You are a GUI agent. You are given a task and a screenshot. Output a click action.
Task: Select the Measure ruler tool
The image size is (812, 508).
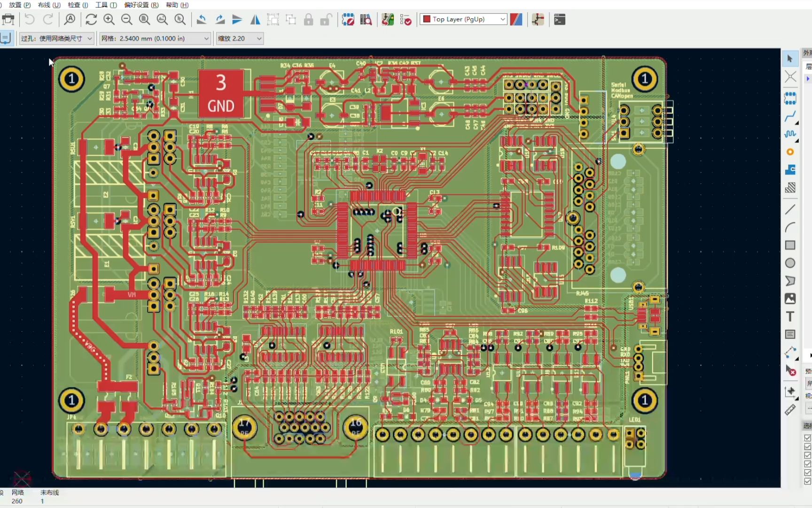[790, 410]
